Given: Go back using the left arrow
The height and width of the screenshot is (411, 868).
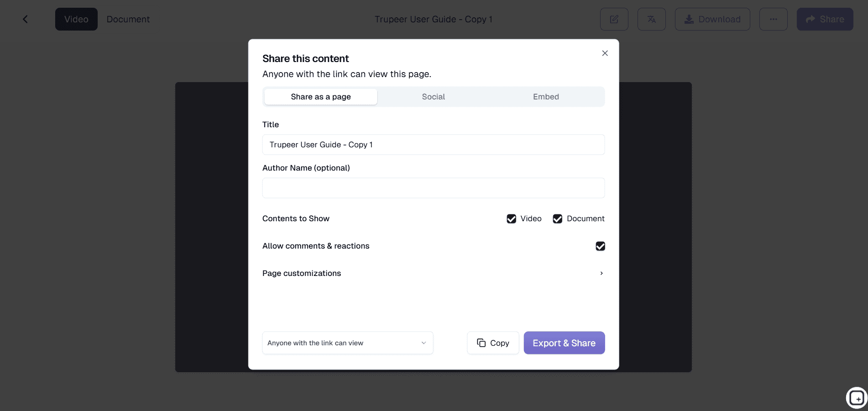Looking at the screenshot, I should point(25,19).
